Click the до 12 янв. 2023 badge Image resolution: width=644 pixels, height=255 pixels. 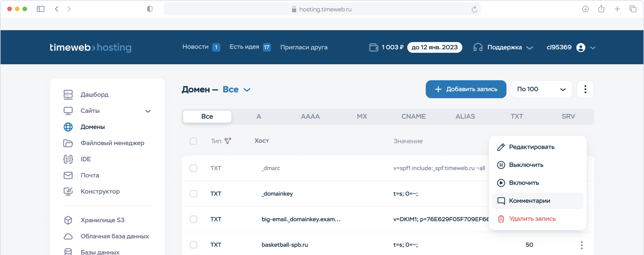435,47
